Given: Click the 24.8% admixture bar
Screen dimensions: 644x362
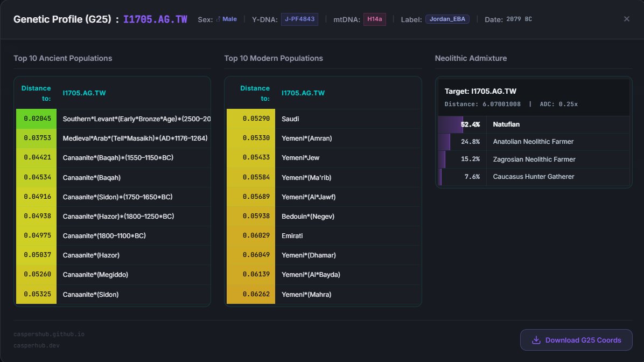Looking at the screenshot, I should pyautogui.click(x=444, y=142).
